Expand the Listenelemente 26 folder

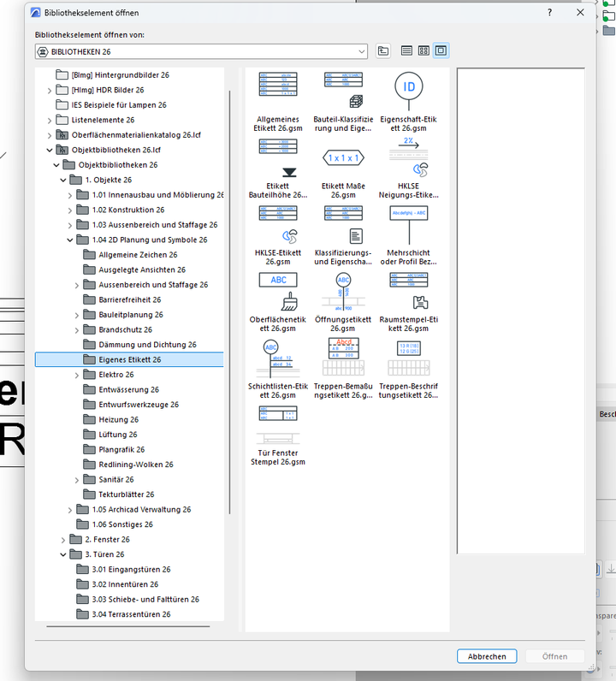49,121
